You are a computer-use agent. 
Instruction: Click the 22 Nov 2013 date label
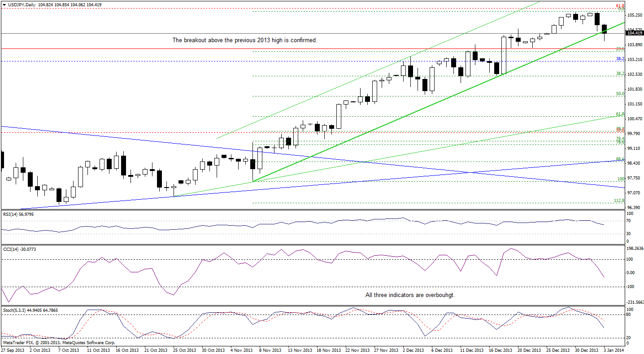pos(357,350)
